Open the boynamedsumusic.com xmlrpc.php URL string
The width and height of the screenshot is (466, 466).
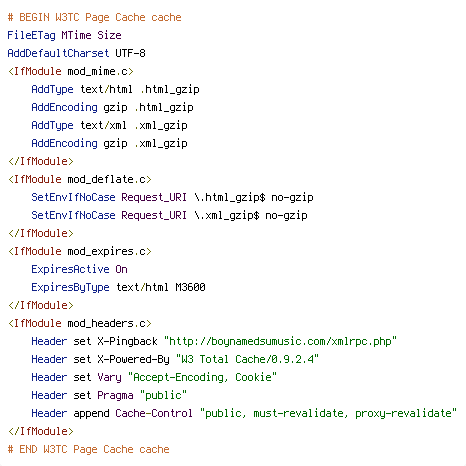pos(280,341)
